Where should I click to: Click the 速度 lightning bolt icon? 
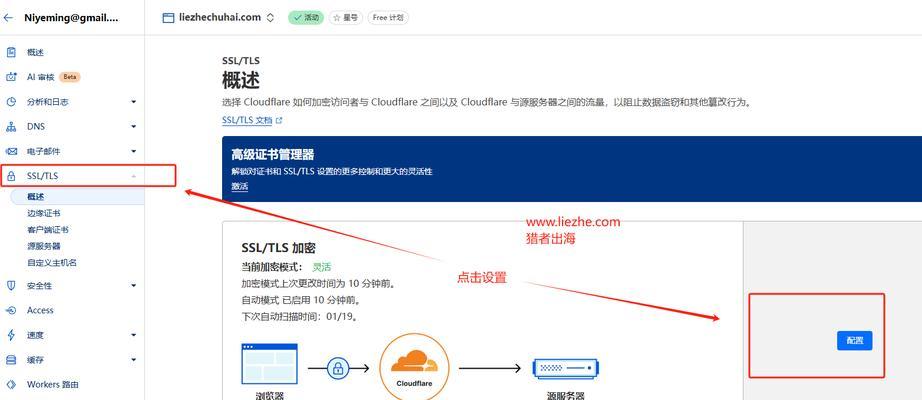11,335
